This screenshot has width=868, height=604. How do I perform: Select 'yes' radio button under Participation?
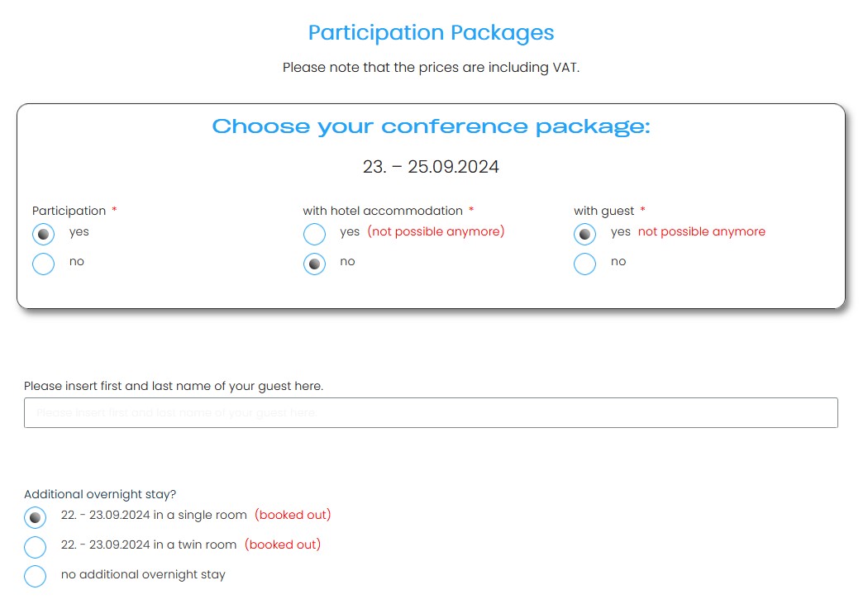[44, 235]
